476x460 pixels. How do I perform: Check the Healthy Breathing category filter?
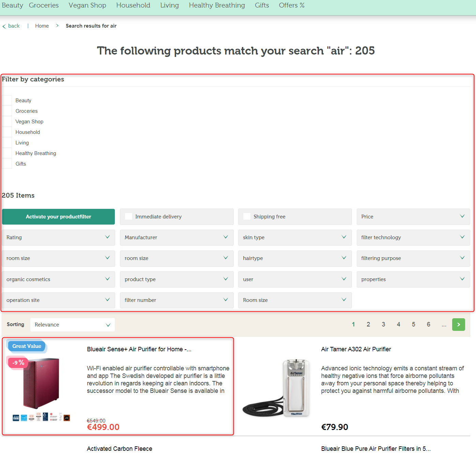[7, 153]
